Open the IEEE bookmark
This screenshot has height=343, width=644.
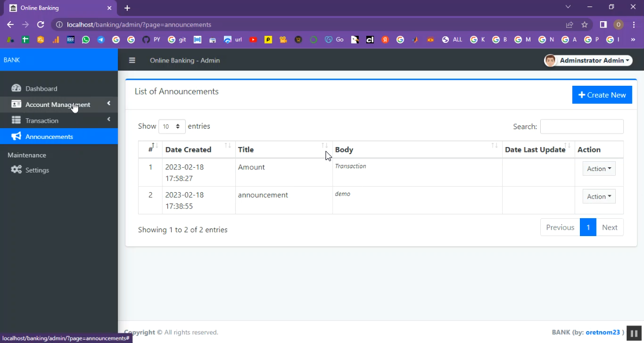pyautogui.click(x=71, y=40)
